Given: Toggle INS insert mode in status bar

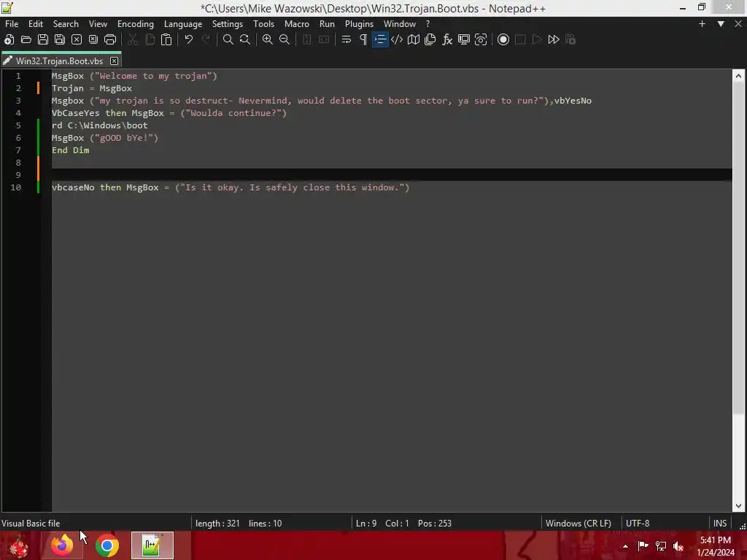Looking at the screenshot, I should (x=720, y=524).
